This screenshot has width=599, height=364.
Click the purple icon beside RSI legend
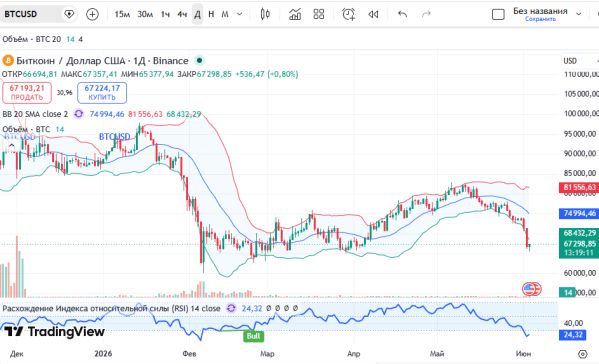pos(231,308)
